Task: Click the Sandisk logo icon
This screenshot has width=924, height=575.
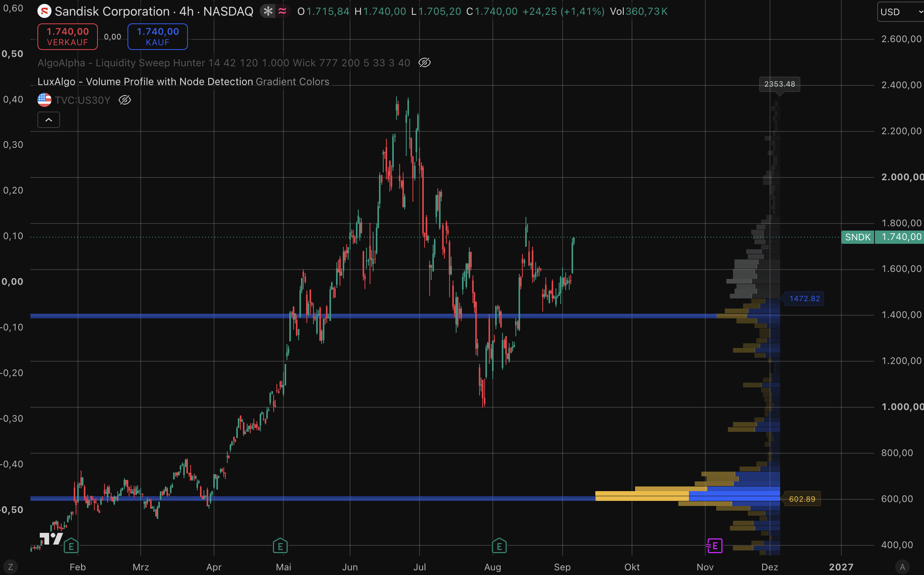Action: click(x=44, y=11)
